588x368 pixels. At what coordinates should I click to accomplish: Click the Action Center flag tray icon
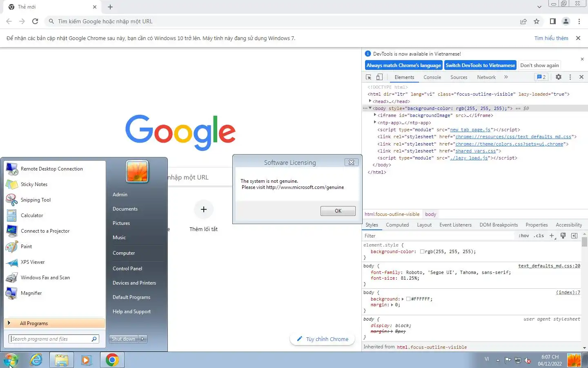coord(508,360)
